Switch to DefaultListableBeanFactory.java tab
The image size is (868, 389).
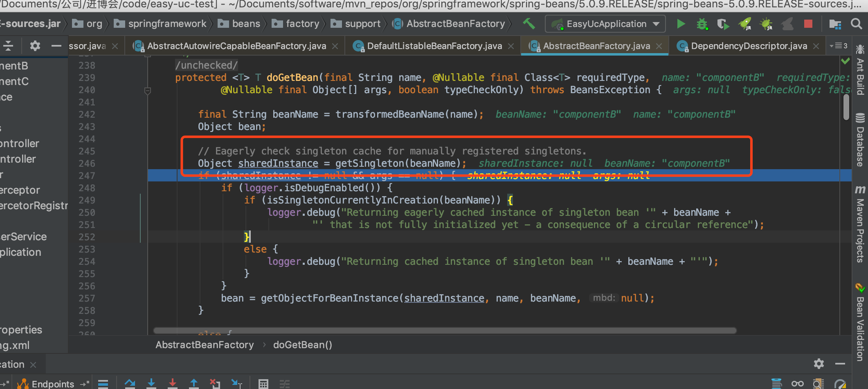434,46
